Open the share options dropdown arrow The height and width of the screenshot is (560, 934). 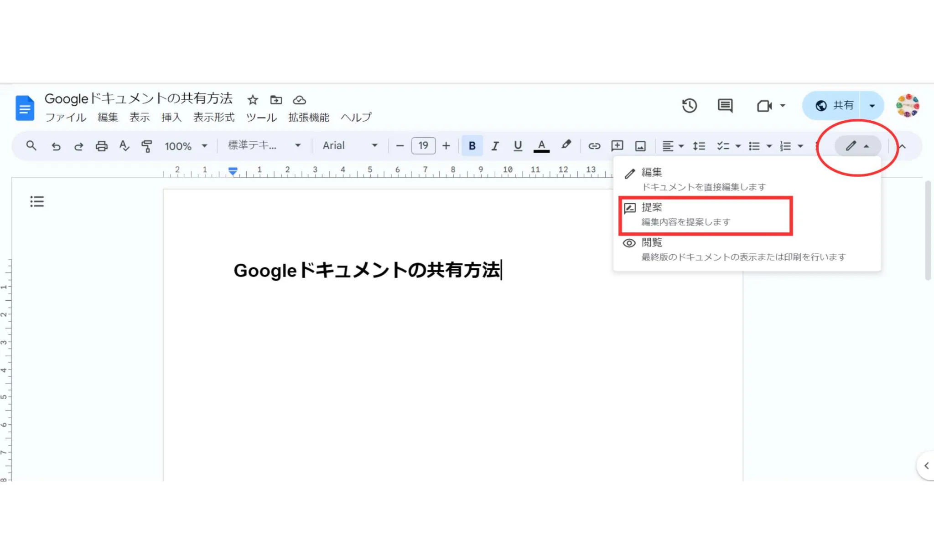tap(872, 106)
